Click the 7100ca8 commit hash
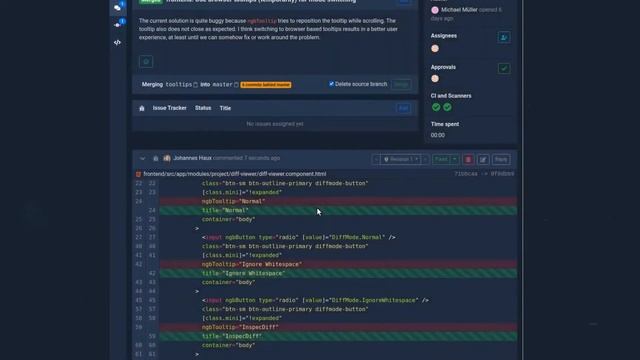 [x=466, y=174]
